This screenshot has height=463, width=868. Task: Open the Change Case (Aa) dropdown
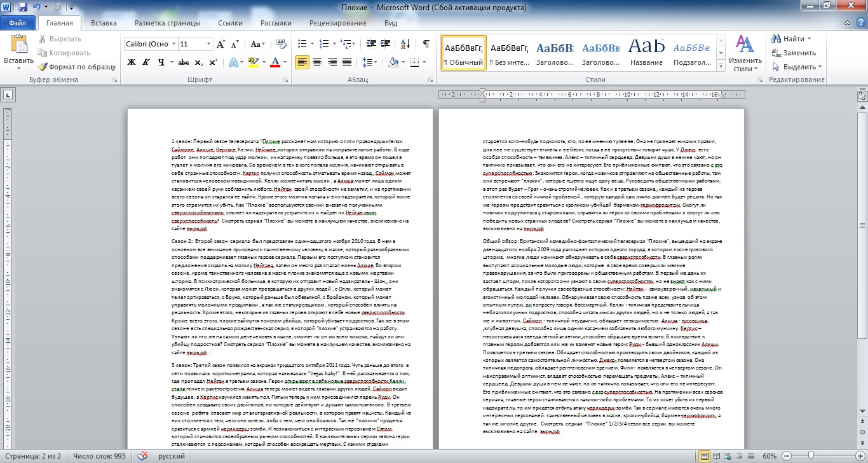(x=257, y=44)
